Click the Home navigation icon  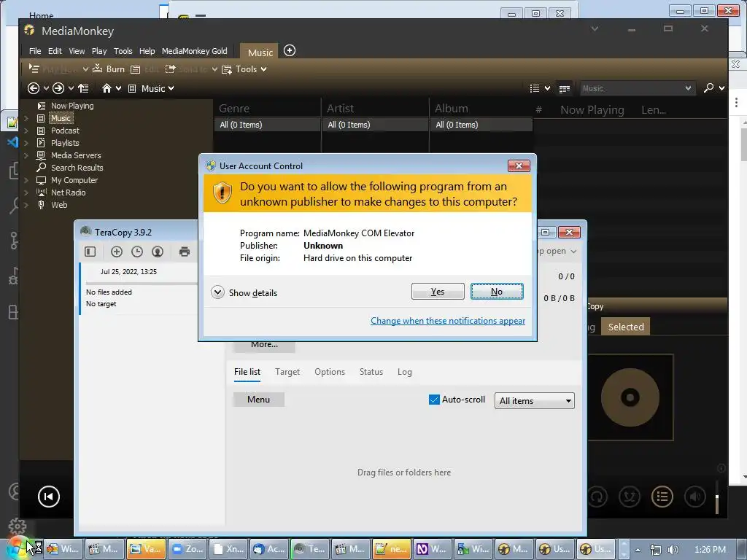[x=107, y=88]
